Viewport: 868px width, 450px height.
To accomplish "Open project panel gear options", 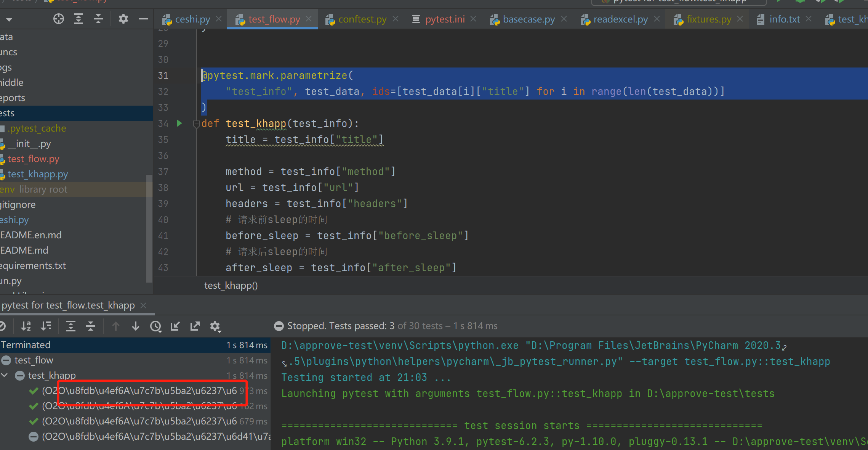I will pos(123,19).
